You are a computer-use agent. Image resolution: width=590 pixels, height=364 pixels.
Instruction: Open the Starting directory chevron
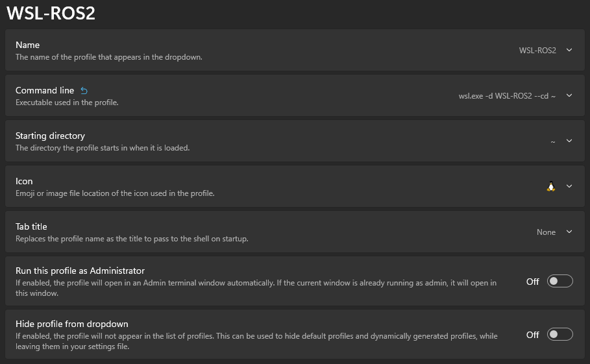569,141
